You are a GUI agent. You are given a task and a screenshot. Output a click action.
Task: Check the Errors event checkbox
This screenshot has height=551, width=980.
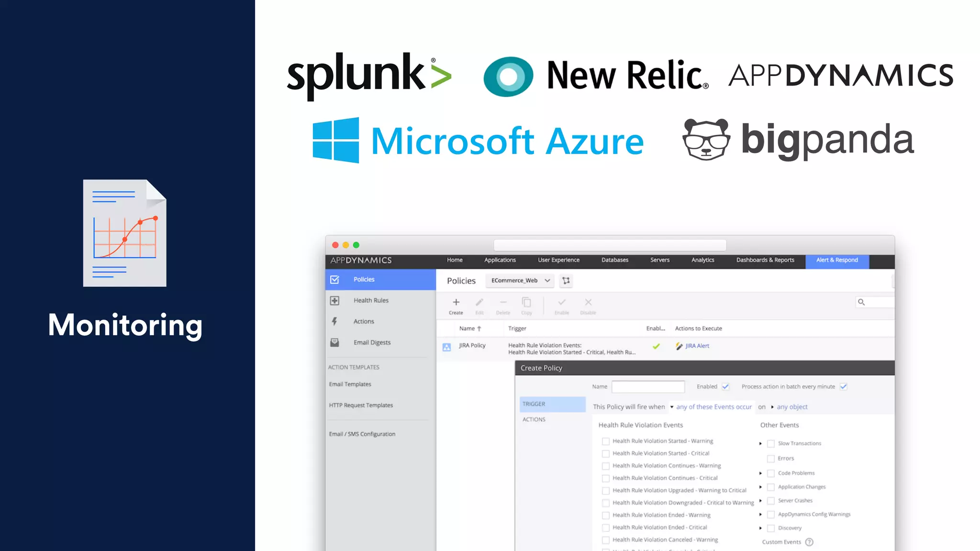click(x=771, y=459)
